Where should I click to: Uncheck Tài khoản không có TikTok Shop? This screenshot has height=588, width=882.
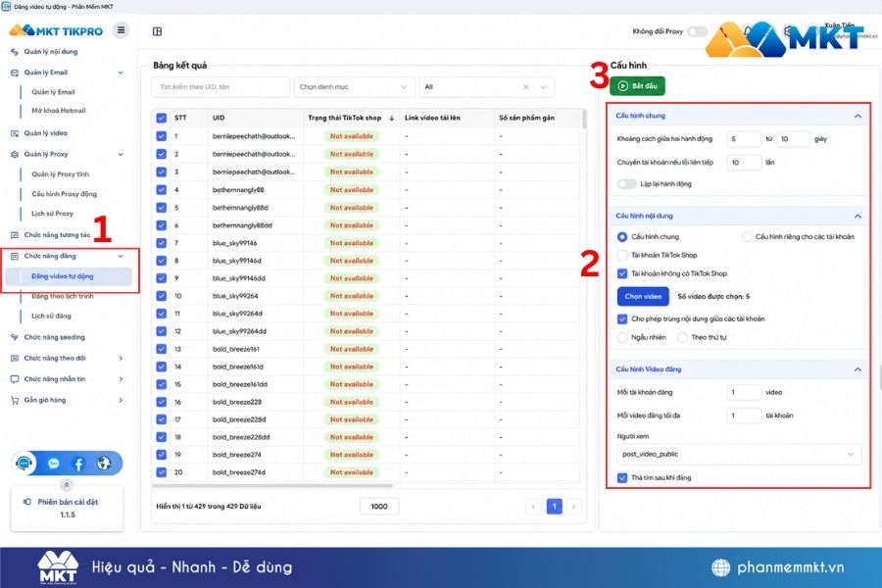pyautogui.click(x=622, y=273)
